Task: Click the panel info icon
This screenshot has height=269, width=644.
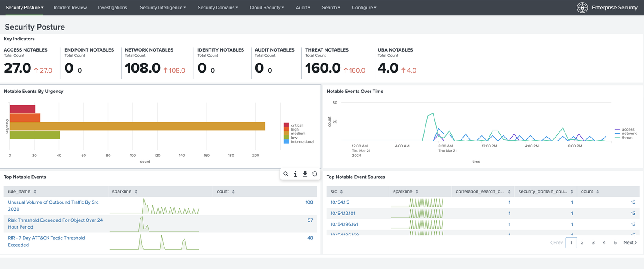Action: pos(295,174)
